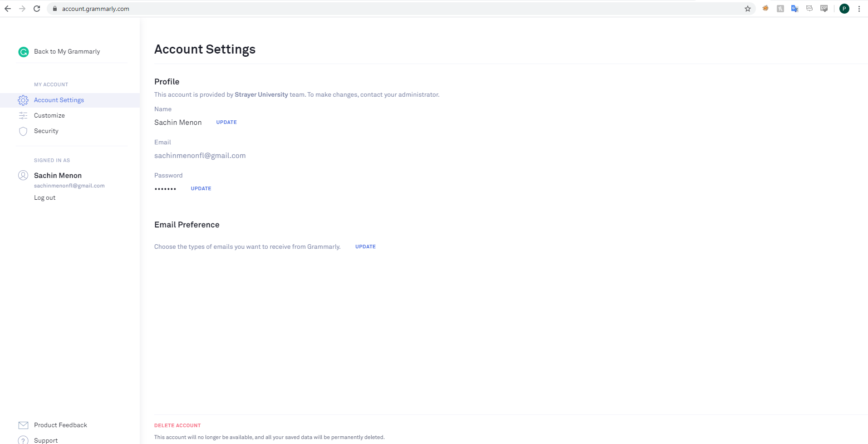This screenshot has width=868, height=444.
Task: Click the Account Settings gear icon
Action: point(23,100)
